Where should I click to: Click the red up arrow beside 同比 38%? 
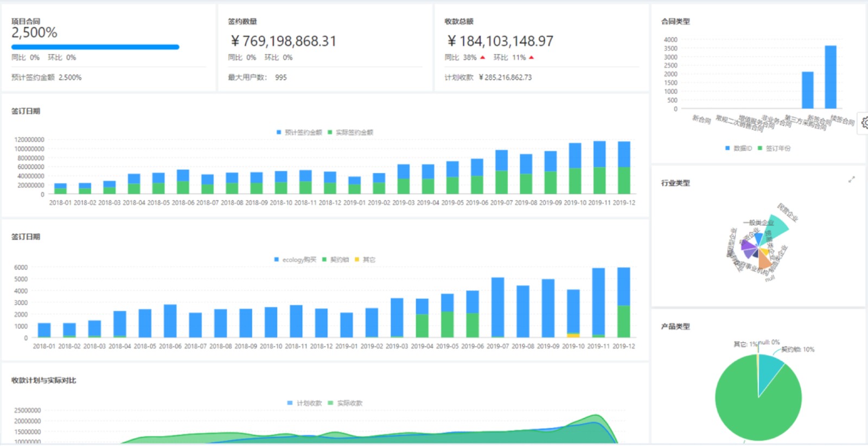[x=482, y=58]
